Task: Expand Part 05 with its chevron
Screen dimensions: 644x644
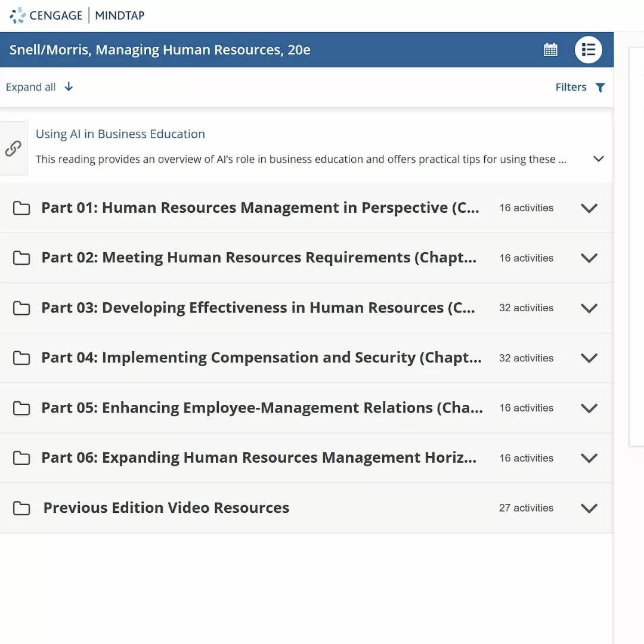Action: pos(589,408)
